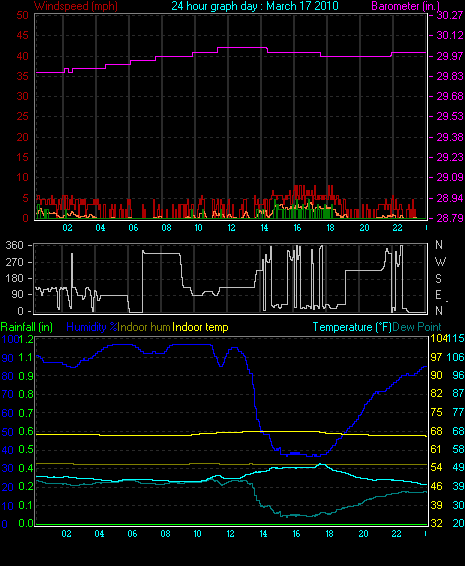Click the 18 hour marker on bottom graph
The width and height of the screenshot is (465, 566).
(x=329, y=534)
